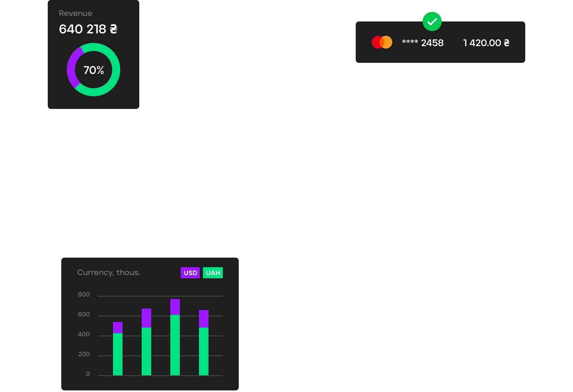Click the shortest bar's green UAH segment
573x392 pixels.
(x=118, y=354)
